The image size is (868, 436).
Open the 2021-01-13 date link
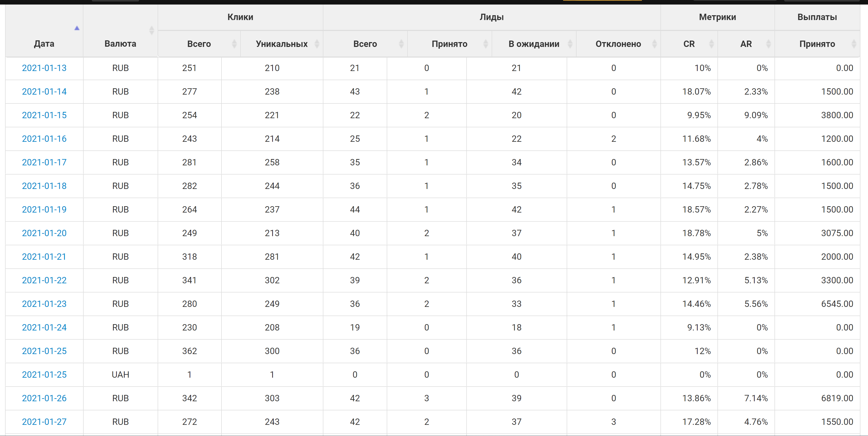[x=44, y=68]
